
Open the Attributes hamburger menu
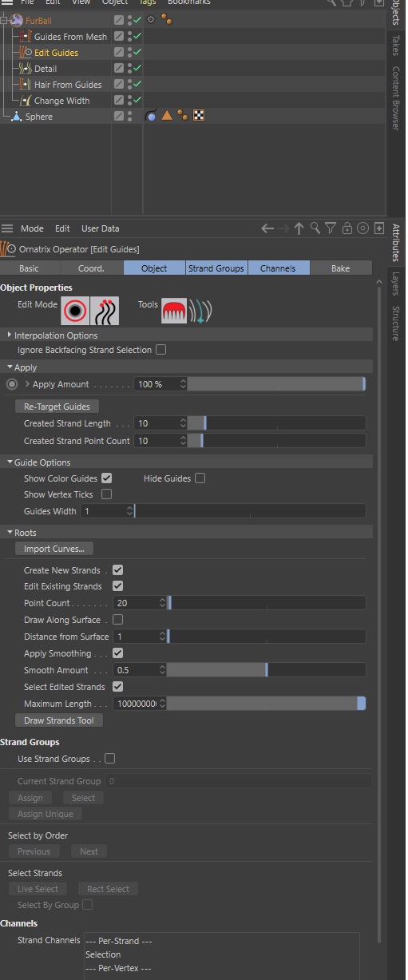click(x=7, y=228)
